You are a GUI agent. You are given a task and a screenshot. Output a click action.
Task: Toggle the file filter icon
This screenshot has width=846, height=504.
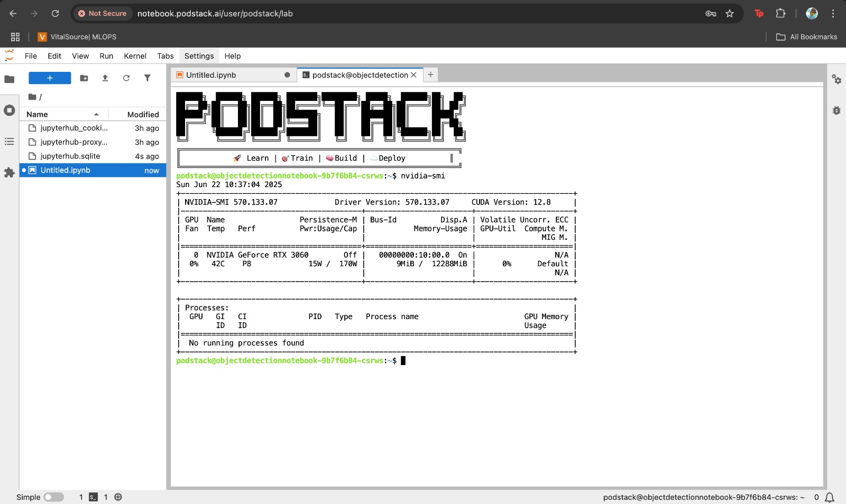click(x=148, y=78)
